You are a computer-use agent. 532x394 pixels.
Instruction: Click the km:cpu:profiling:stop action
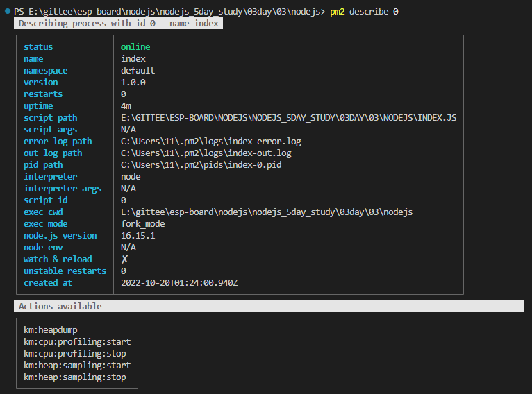75,354
